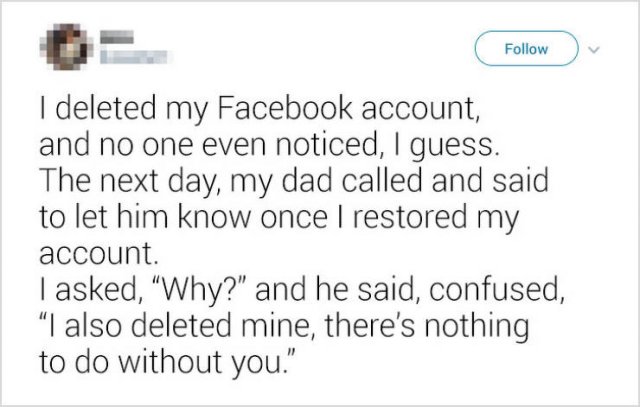Click the word 'restored' in the tweet

point(409,217)
